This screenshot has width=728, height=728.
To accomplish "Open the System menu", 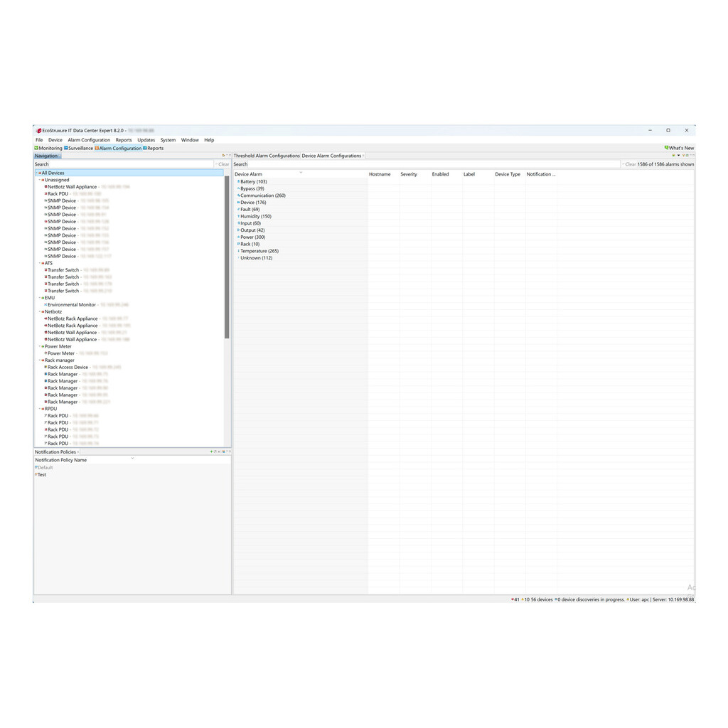I will pos(168,140).
